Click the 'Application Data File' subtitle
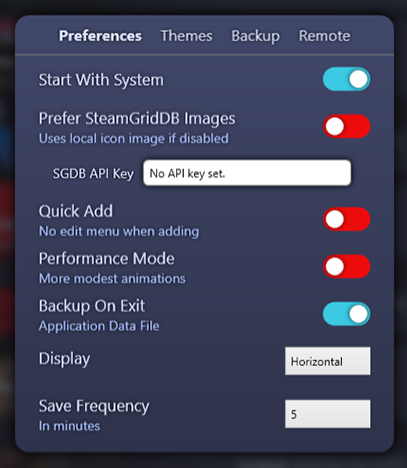Screen dimensions: 407x468 tap(99, 326)
